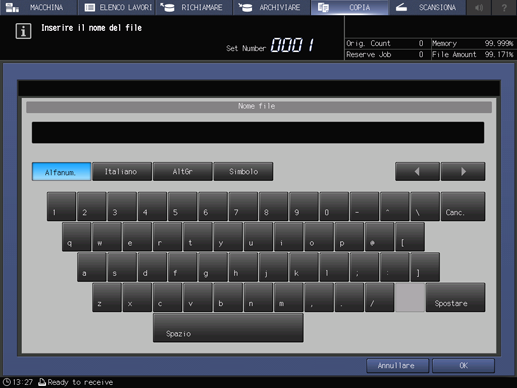Switch to Italiano keyboard layout
The width and height of the screenshot is (517, 388).
pyautogui.click(x=122, y=172)
